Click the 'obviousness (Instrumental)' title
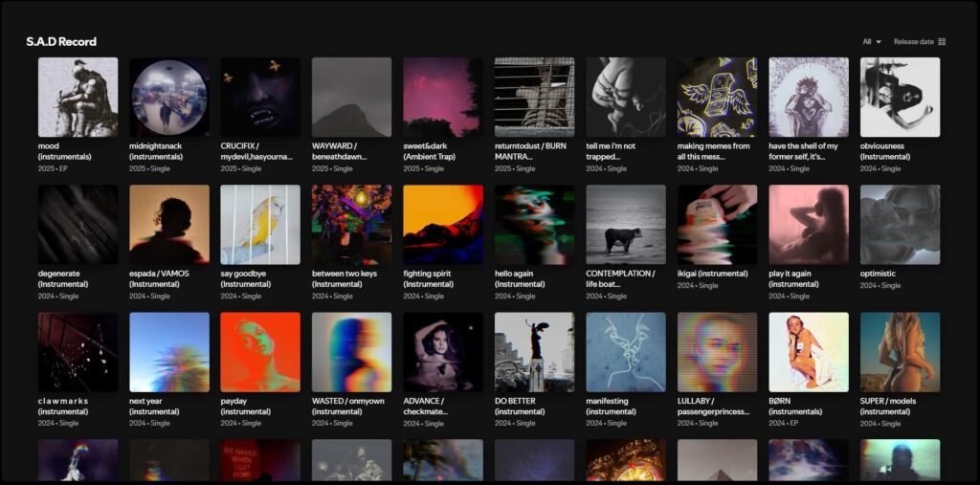The height and width of the screenshot is (485, 980). point(885,151)
